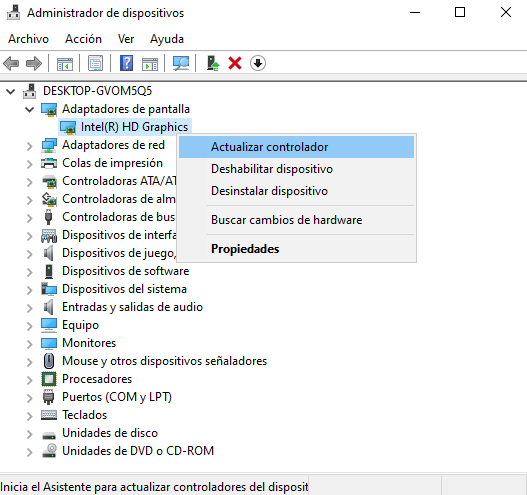Select the Monitores label

(89, 343)
